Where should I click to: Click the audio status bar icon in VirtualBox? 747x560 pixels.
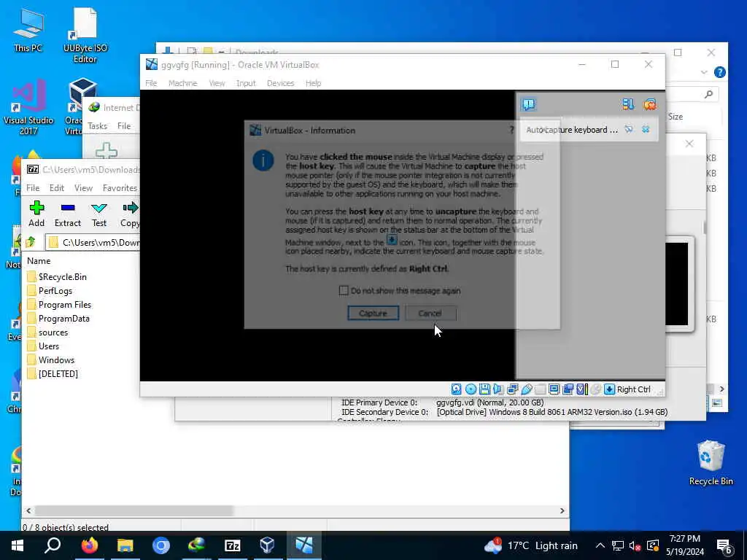(x=498, y=389)
